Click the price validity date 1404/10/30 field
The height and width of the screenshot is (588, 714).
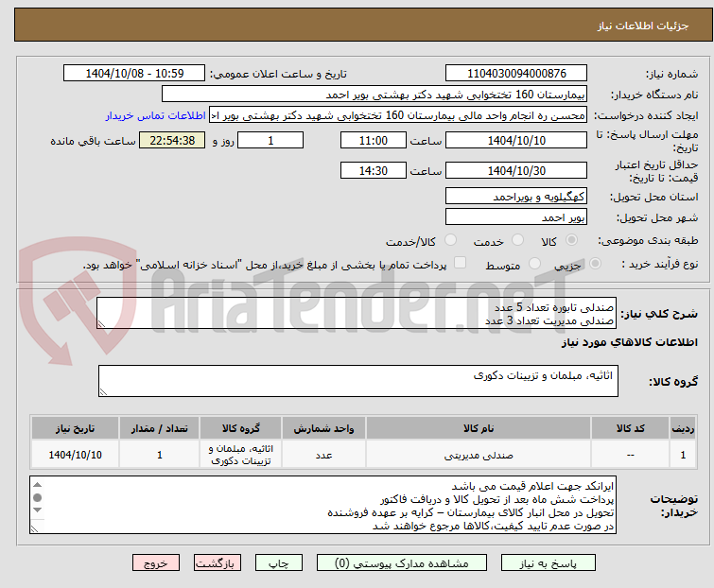[516, 171]
